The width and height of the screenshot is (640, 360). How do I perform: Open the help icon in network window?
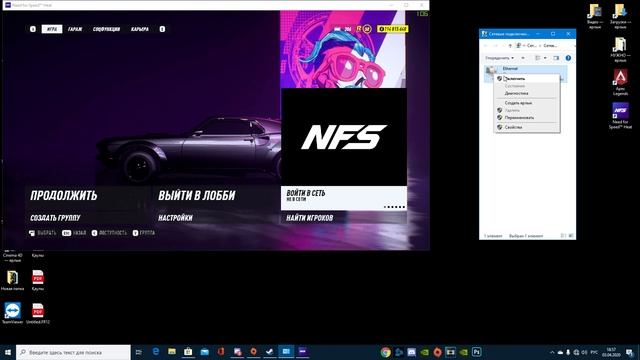click(568, 58)
